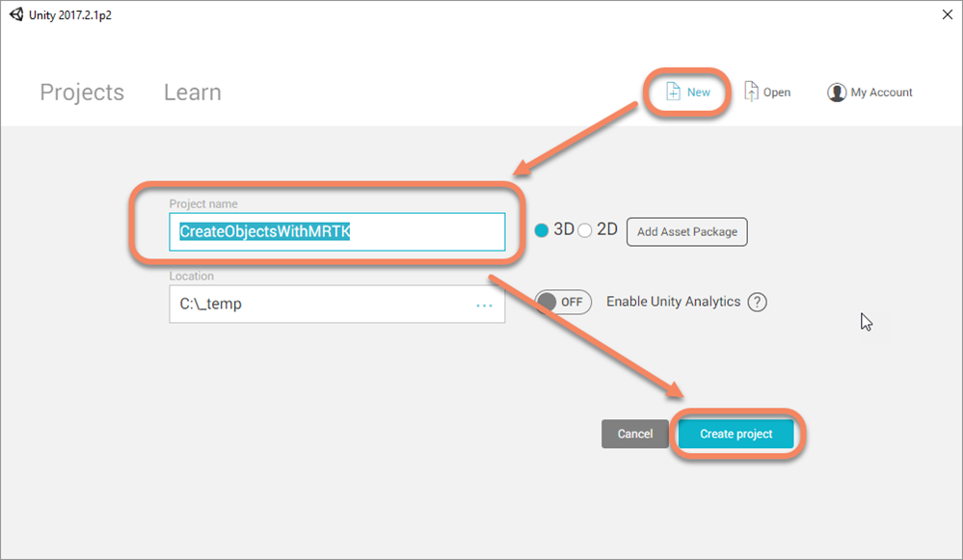963x560 pixels.
Task: Click the 'My Account' text
Action: [x=881, y=93]
